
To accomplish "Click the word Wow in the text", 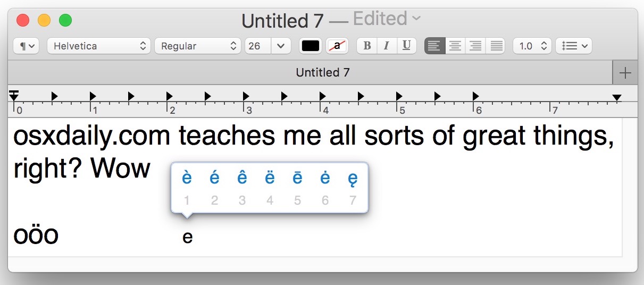I will 120,169.
